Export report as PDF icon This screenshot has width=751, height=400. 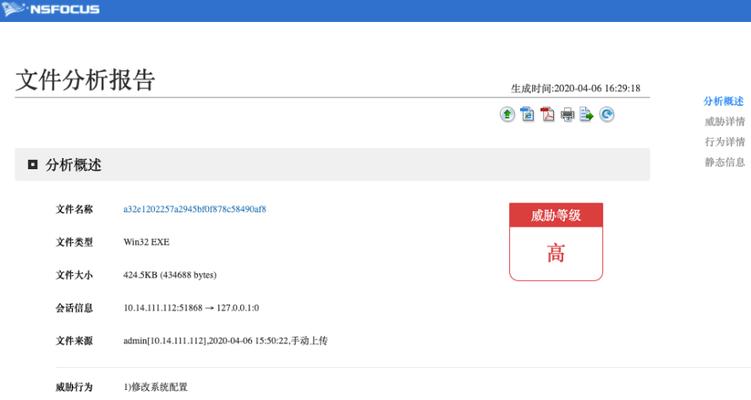[x=547, y=114]
